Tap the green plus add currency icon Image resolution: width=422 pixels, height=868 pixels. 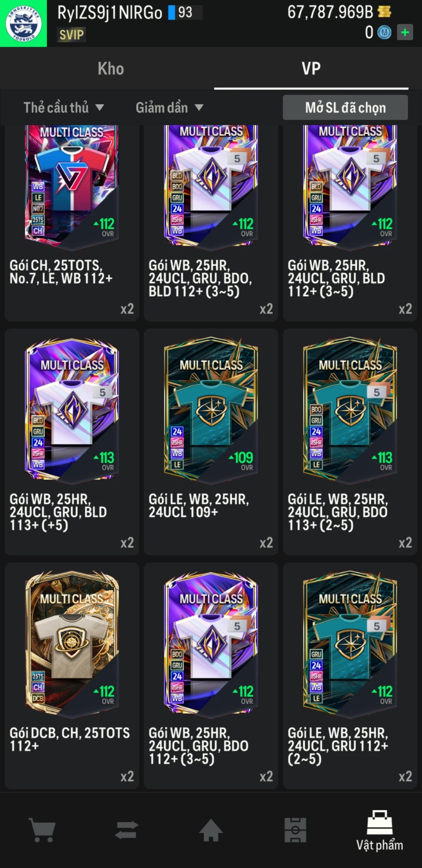(x=405, y=32)
